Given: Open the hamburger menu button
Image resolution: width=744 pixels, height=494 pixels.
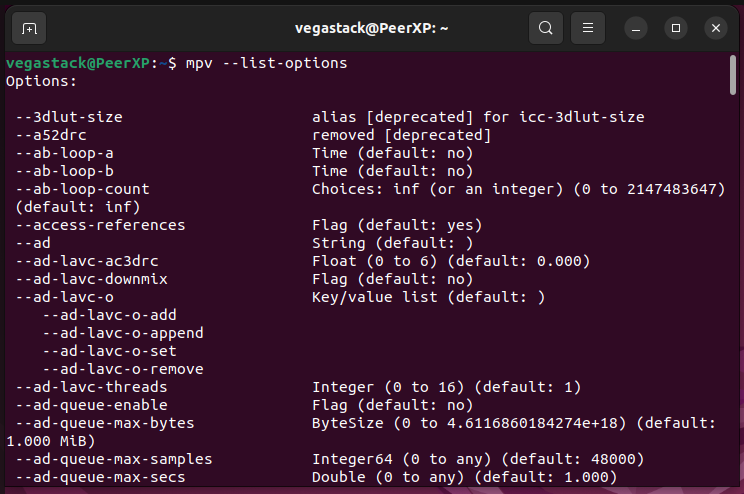Looking at the screenshot, I should (589, 28).
